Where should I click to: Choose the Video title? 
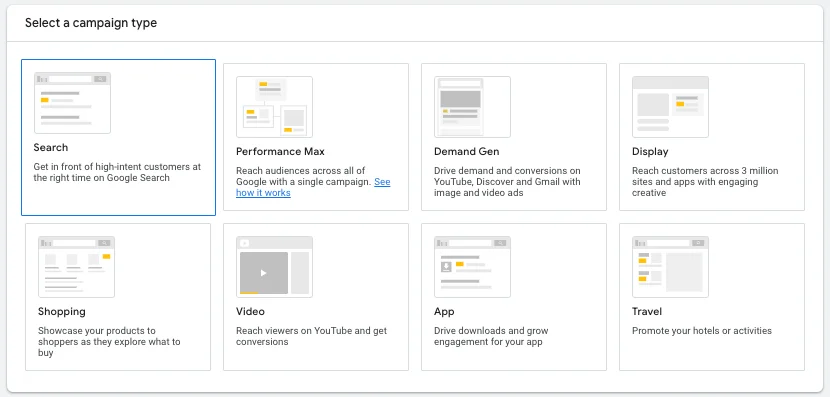[250, 312]
